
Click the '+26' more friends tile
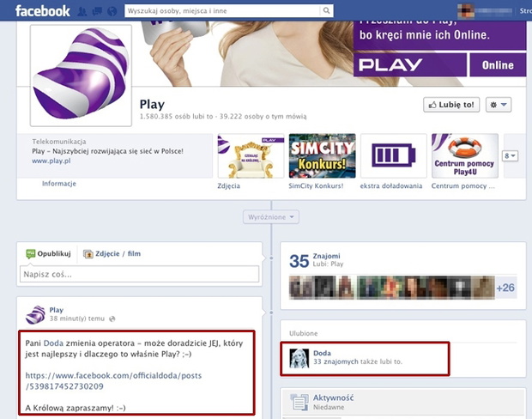pyautogui.click(x=505, y=288)
